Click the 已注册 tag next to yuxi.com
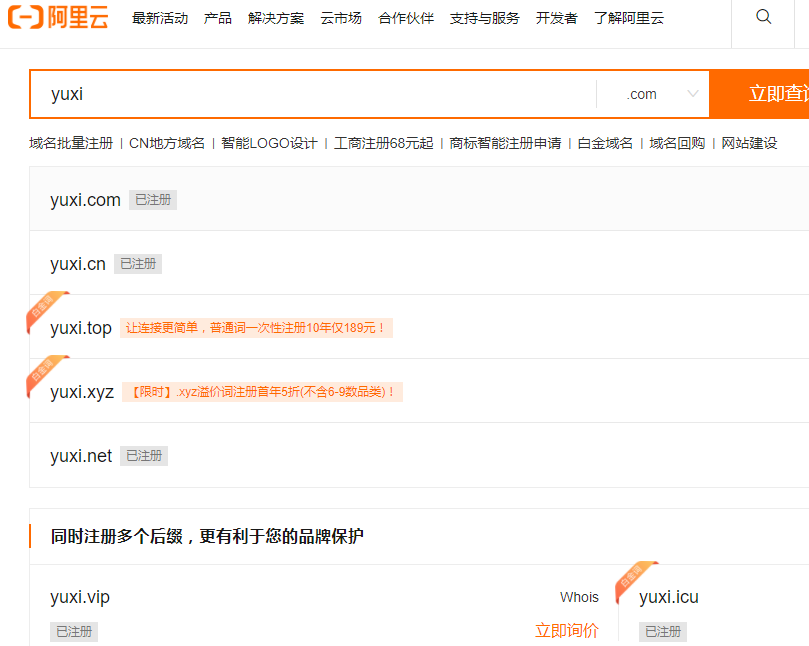Image resolution: width=809 pixels, height=646 pixels. coord(152,199)
